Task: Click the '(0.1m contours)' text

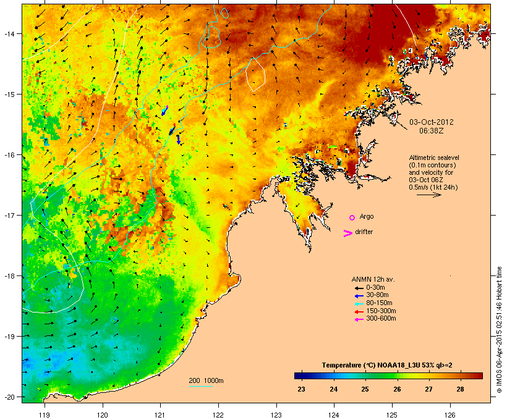Action: (x=432, y=165)
